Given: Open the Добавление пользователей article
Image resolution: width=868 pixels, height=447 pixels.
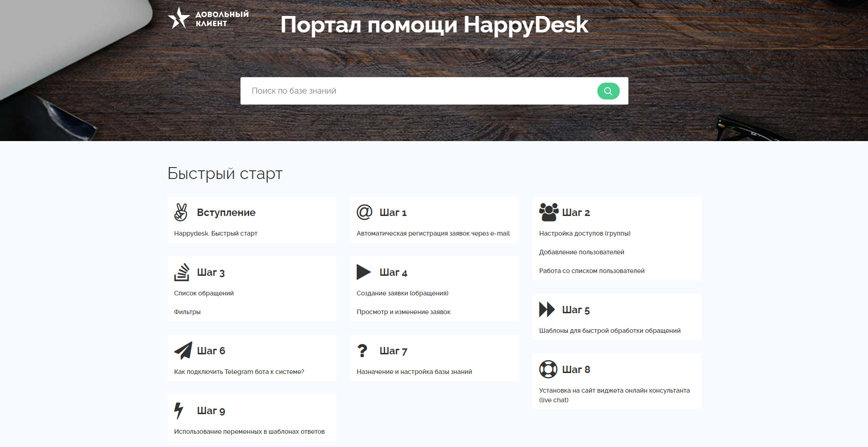Looking at the screenshot, I should 581,252.
